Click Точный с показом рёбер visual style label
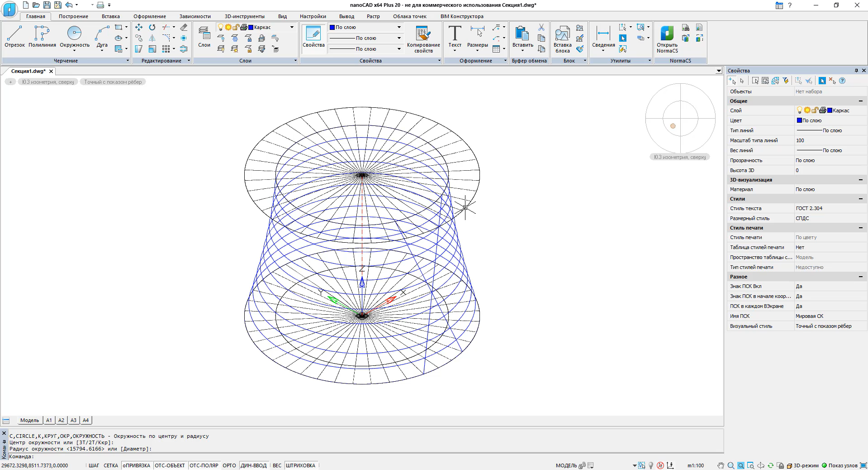 coord(113,82)
